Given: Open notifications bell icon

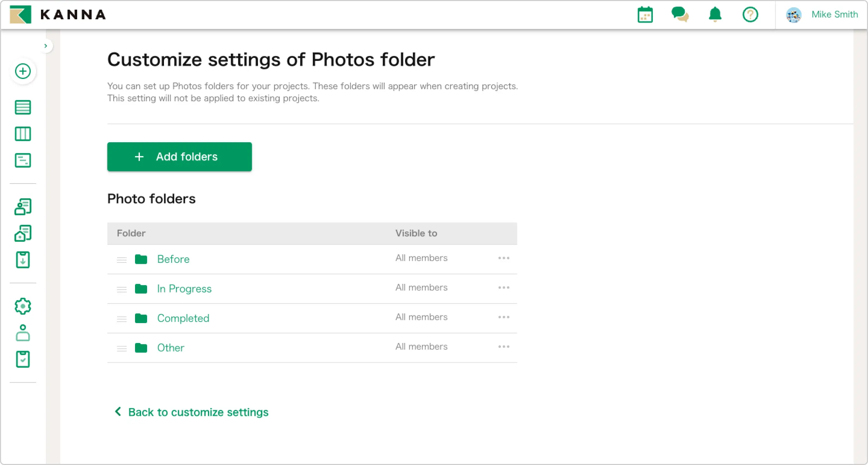Looking at the screenshot, I should (x=715, y=15).
